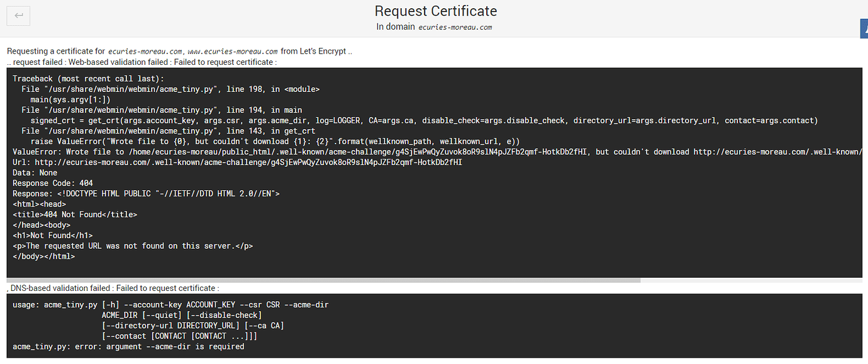
Task: Click the 'Url: http://ecuries-moreau.com' line
Action: [237, 162]
